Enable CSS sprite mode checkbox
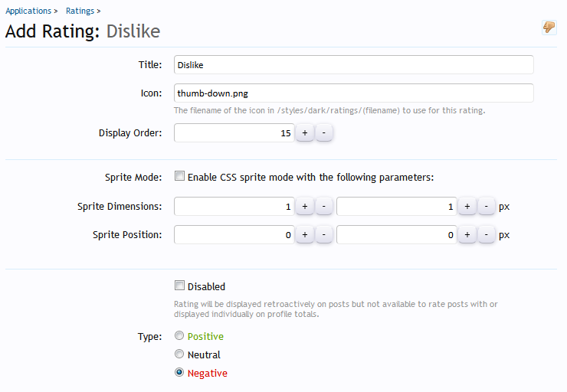 point(180,176)
